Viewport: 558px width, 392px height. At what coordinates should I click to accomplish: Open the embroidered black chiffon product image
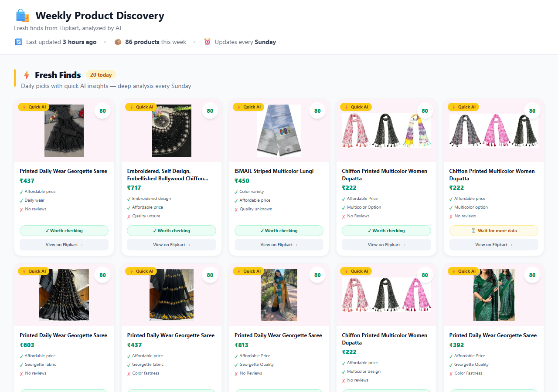171,131
